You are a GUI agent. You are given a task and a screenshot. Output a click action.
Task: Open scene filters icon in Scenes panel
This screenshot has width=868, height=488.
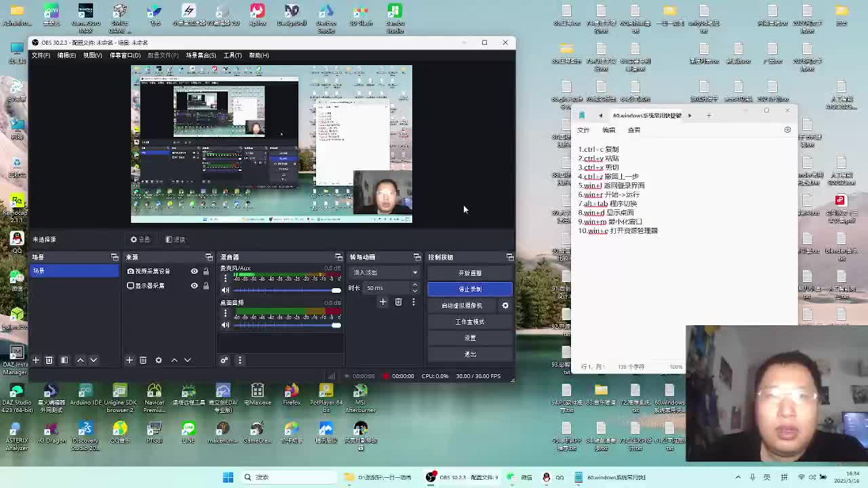tap(64, 360)
